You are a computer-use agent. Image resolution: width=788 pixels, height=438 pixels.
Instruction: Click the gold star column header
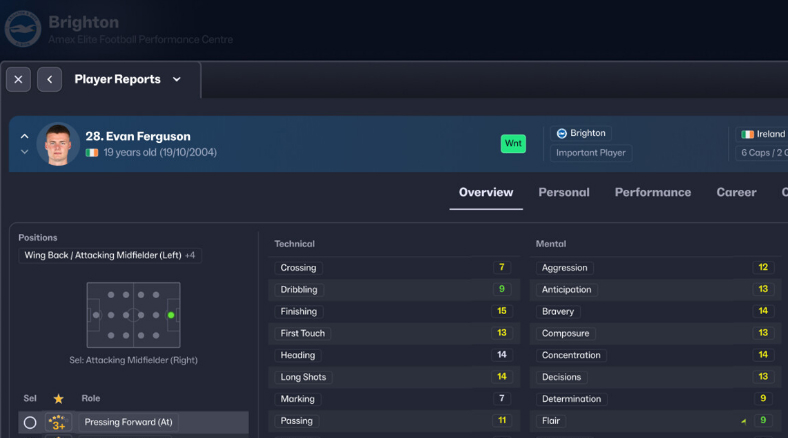tap(58, 398)
